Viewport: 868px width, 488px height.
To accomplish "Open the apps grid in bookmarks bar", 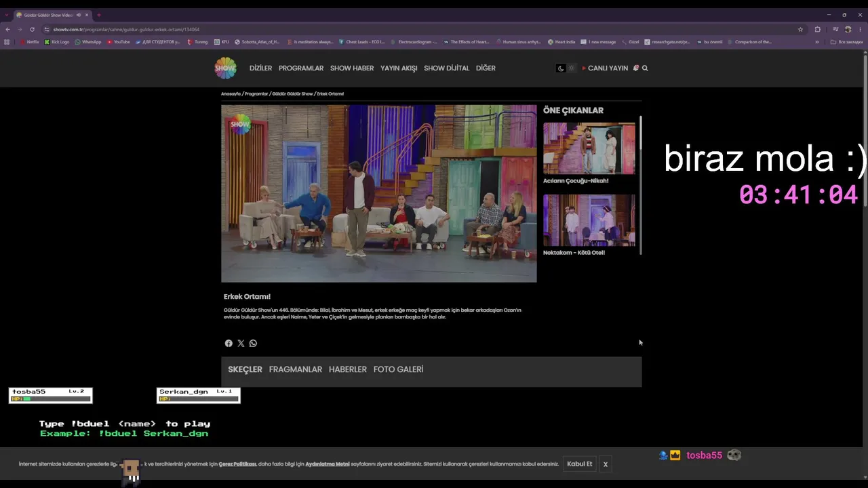I will point(7,42).
